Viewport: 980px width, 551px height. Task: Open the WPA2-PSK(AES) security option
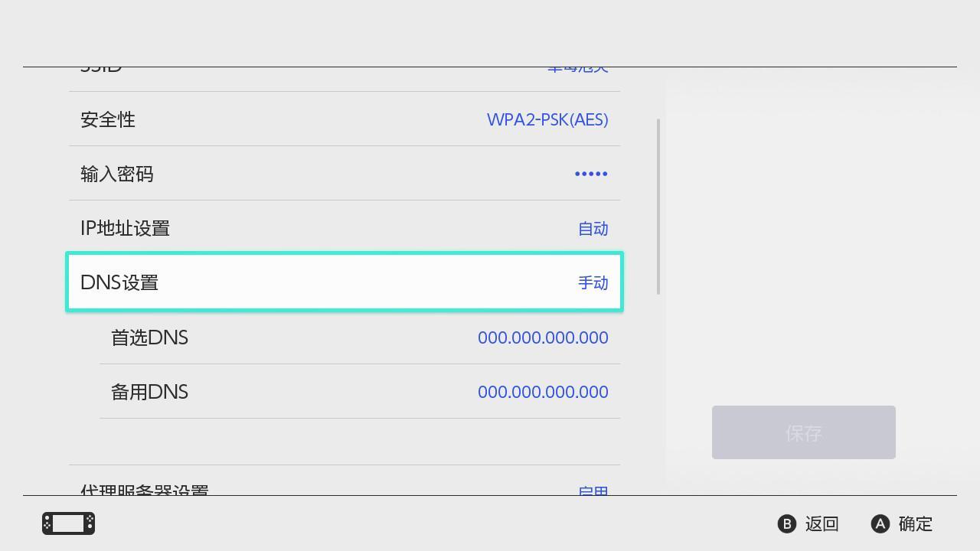pos(547,119)
